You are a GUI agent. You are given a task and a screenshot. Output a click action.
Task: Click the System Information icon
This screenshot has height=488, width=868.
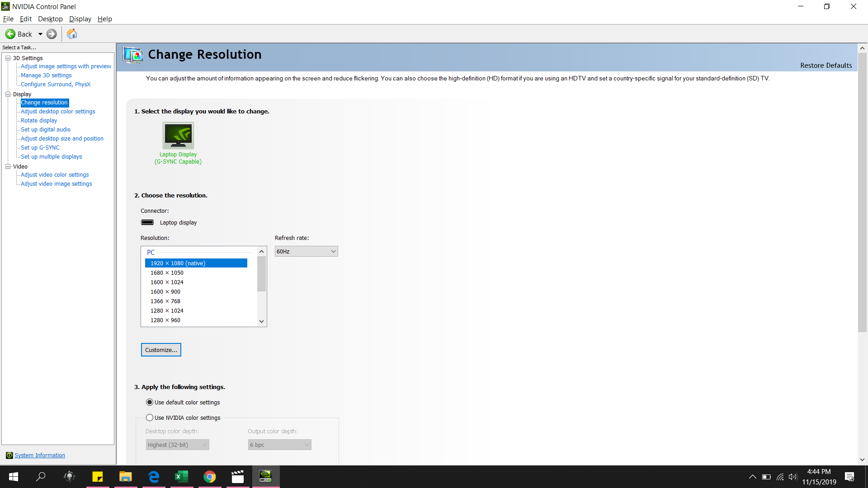(9, 455)
